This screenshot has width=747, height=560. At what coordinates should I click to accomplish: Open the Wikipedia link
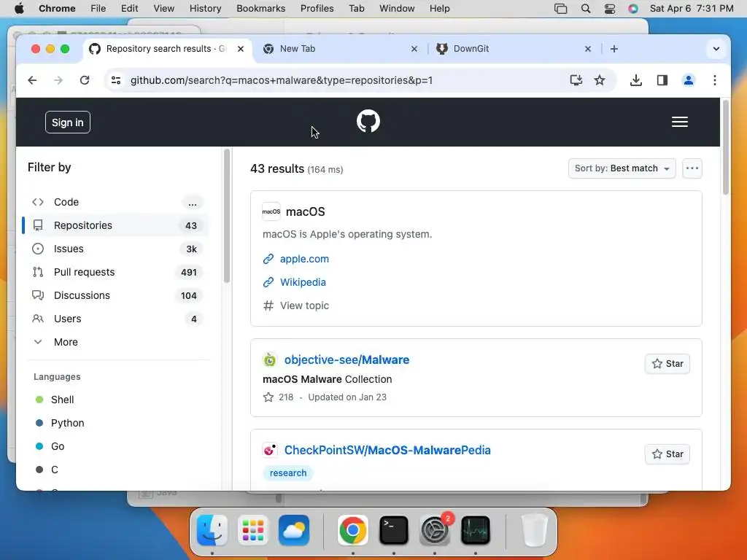click(303, 282)
